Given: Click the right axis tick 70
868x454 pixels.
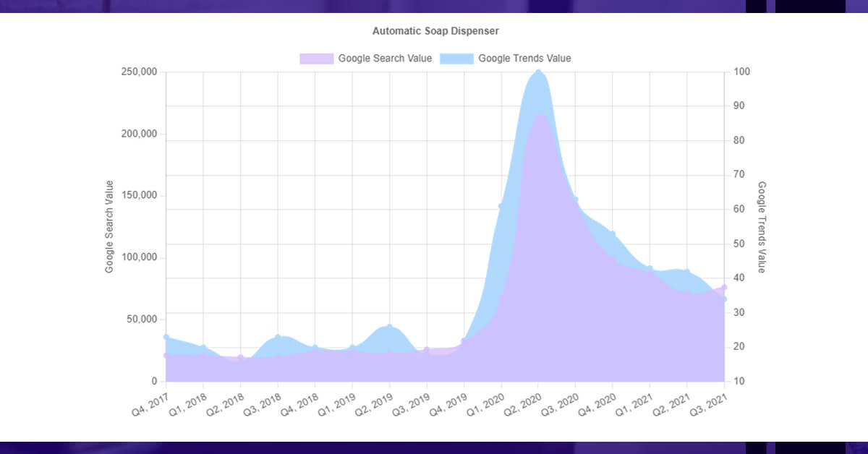Looking at the screenshot, I should click(x=739, y=175).
